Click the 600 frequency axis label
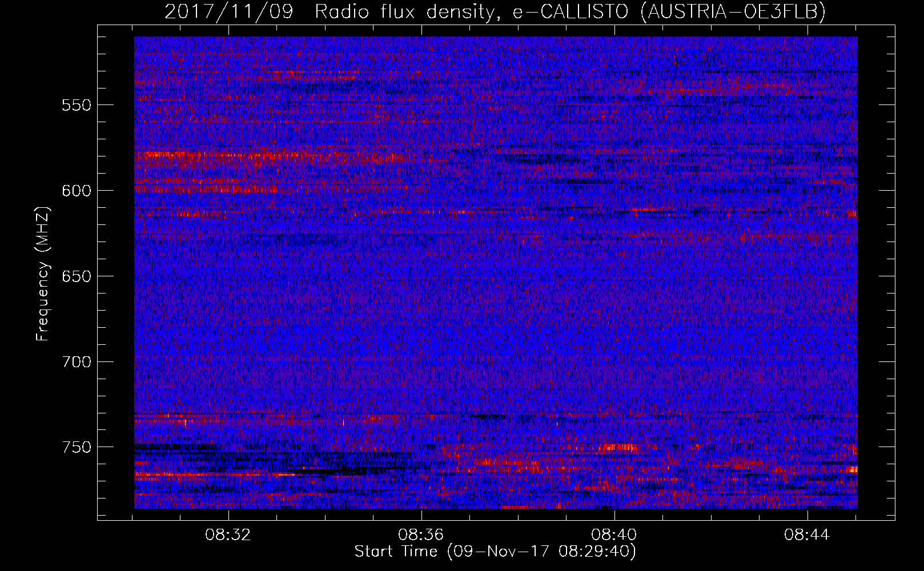924x571 pixels. tap(77, 191)
